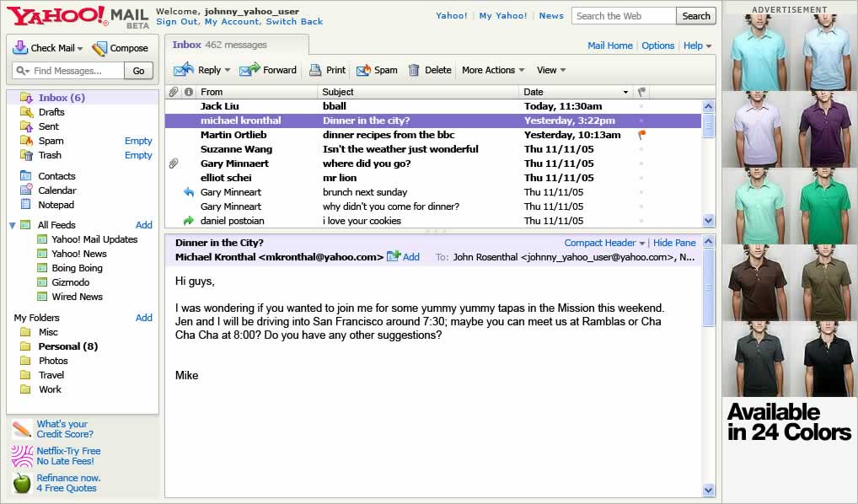Open the Compact Header dropdown

(604, 243)
